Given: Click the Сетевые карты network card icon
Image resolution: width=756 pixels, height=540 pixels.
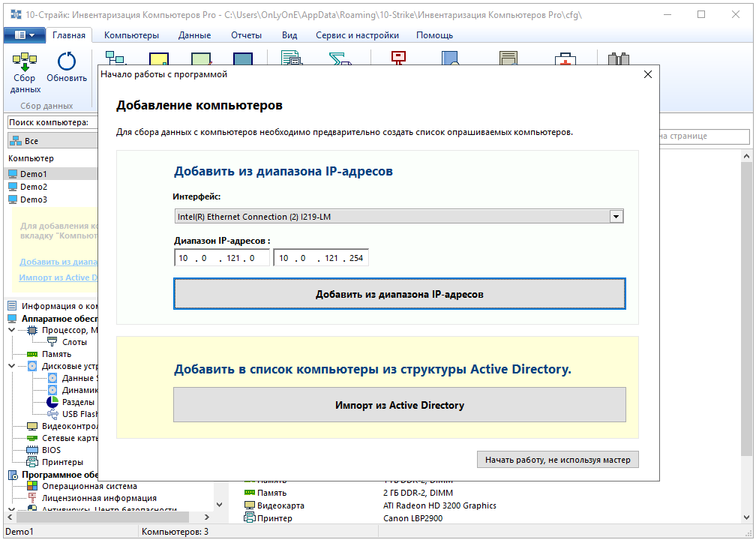Looking at the screenshot, I should (x=32, y=438).
